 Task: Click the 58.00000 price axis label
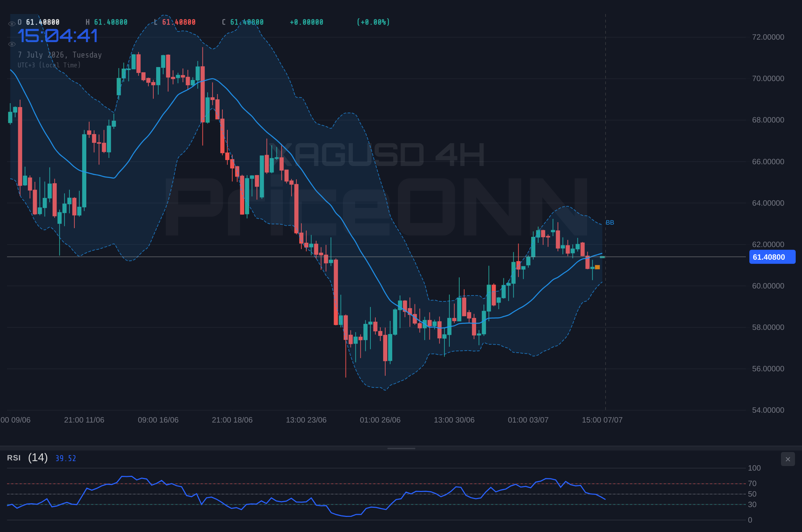point(768,327)
